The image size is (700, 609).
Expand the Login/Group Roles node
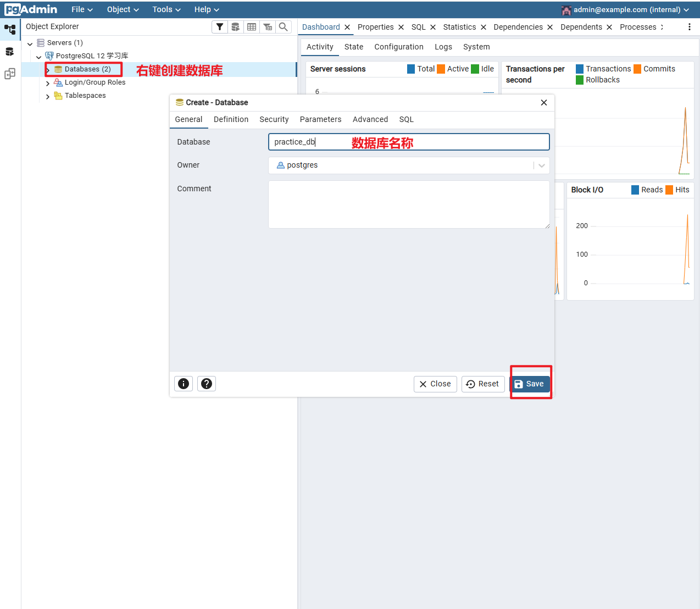[48, 83]
